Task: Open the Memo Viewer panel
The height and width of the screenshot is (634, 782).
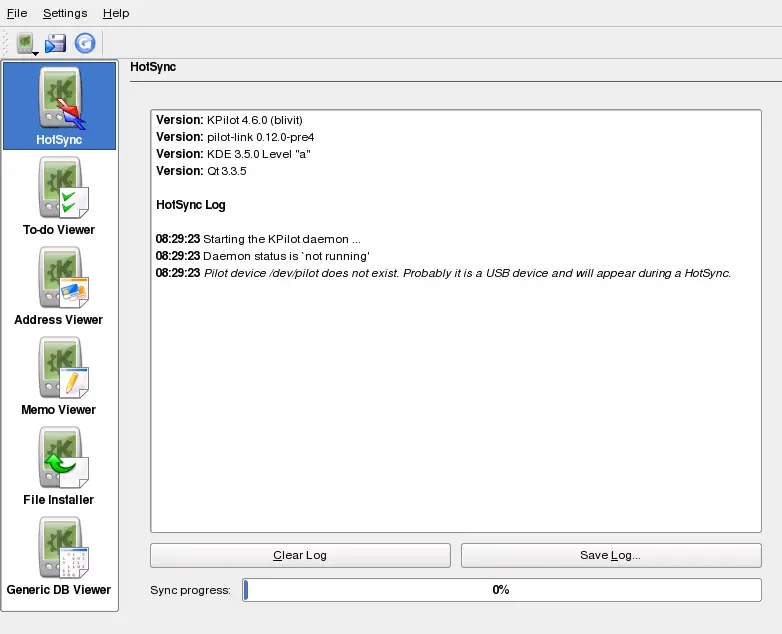Action: 59,376
